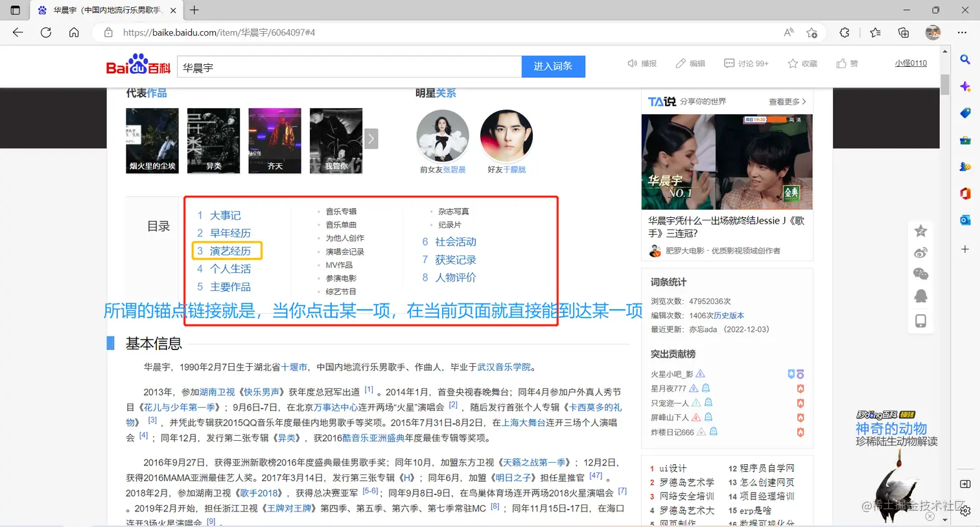Jump to 人物评价 section in 目录

[456, 277]
